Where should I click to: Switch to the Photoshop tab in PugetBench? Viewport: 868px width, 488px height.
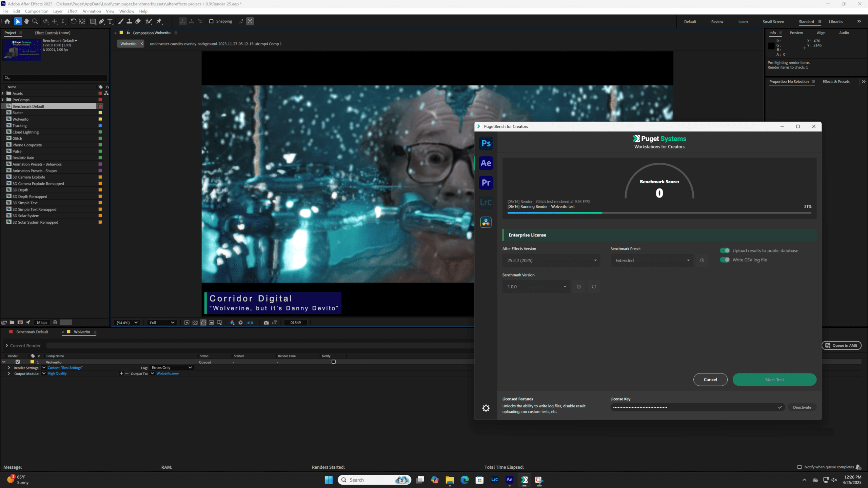pos(486,143)
